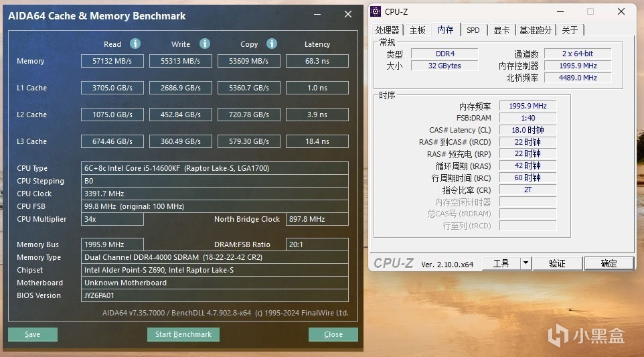Image resolution: width=644 pixels, height=357 pixels.
Task: Click the tRAS 42 时钟 value in CPU-Z
Action: coord(528,165)
